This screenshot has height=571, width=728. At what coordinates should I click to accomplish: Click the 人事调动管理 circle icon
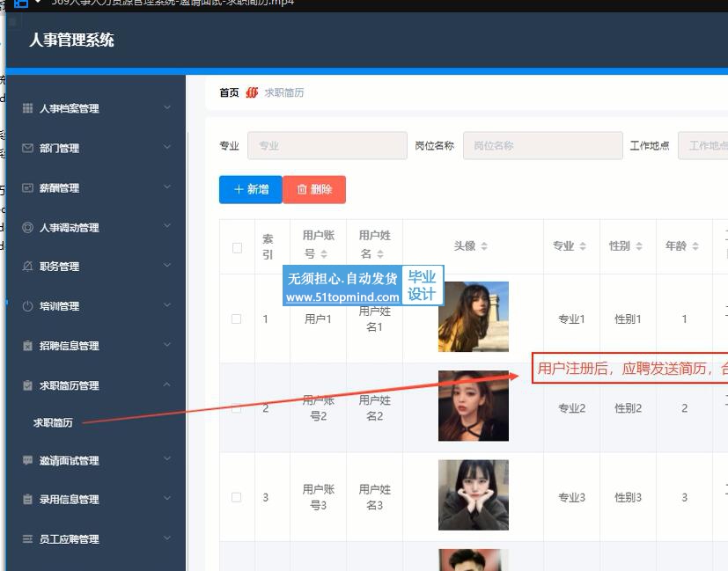pyautogui.click(x=27, y=227)
